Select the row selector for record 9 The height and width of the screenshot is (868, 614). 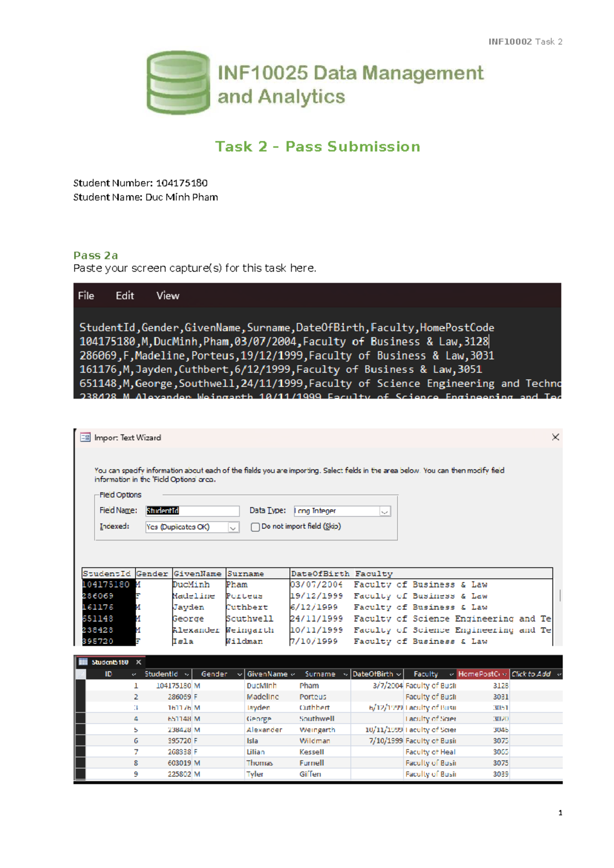[x=80, y=774]
